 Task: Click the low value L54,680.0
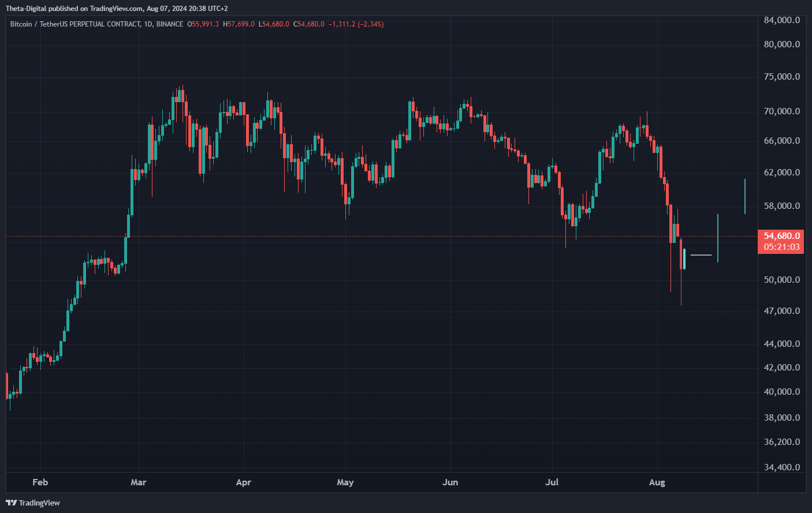pos(274,24)
